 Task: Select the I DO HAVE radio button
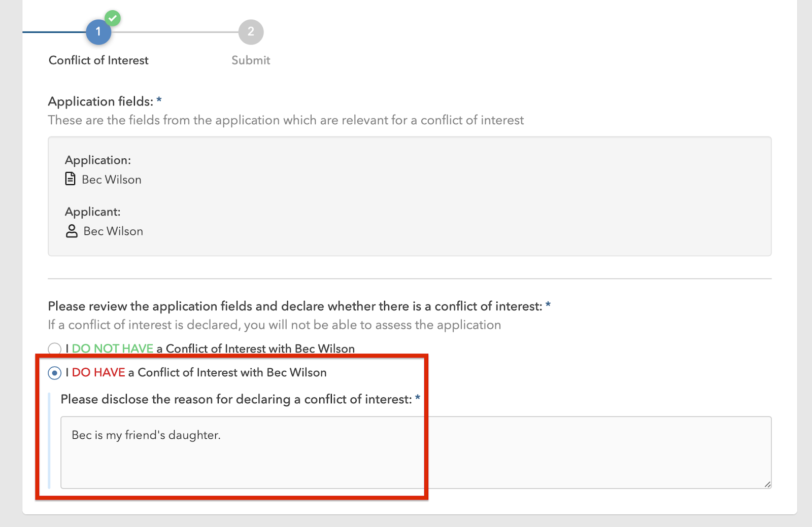(x=54, y=373)
